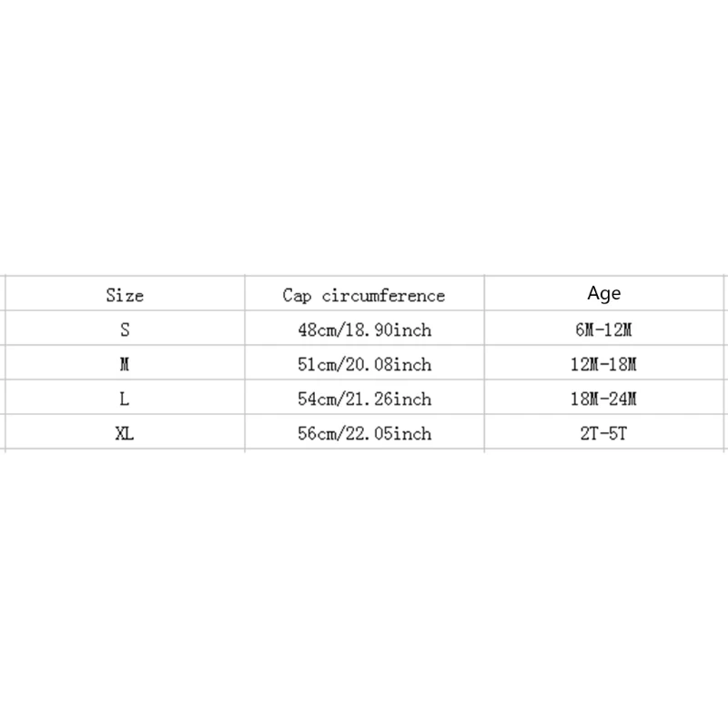
Task: Click the 2T-5T age cell
Action: point(604,433)
